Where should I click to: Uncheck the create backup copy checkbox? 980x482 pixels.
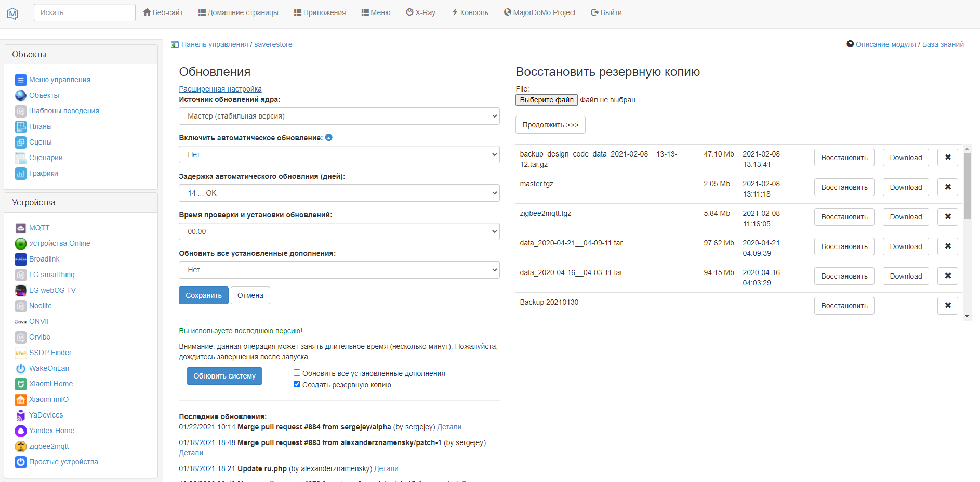click(x=297, y=384)
